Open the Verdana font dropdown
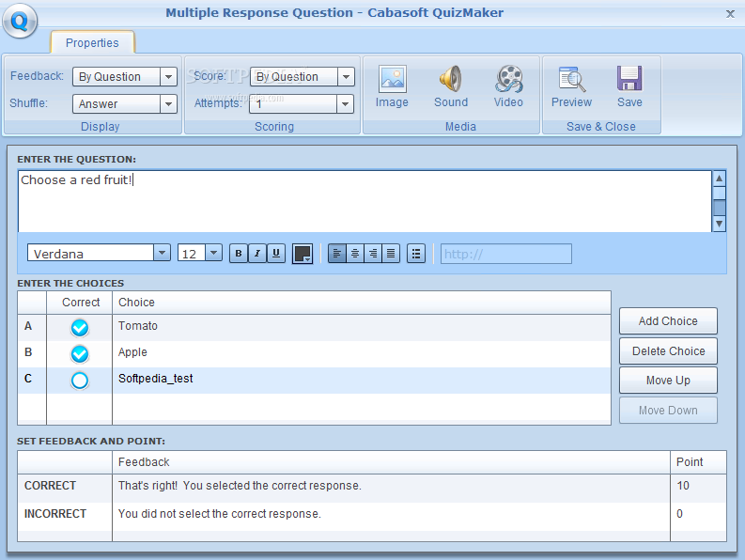This screenshot has width=745, height=560. (x=162, y=253)
